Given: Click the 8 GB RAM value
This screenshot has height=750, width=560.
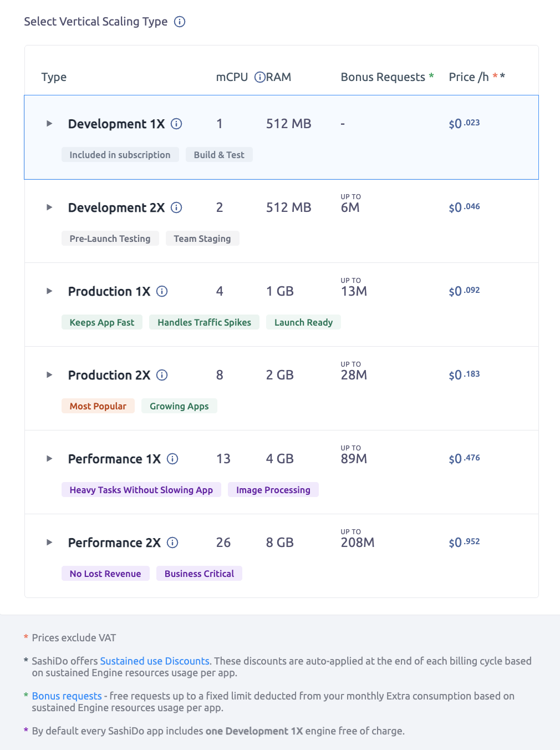Looking at the screenshot, I should (x=280, y=543).
